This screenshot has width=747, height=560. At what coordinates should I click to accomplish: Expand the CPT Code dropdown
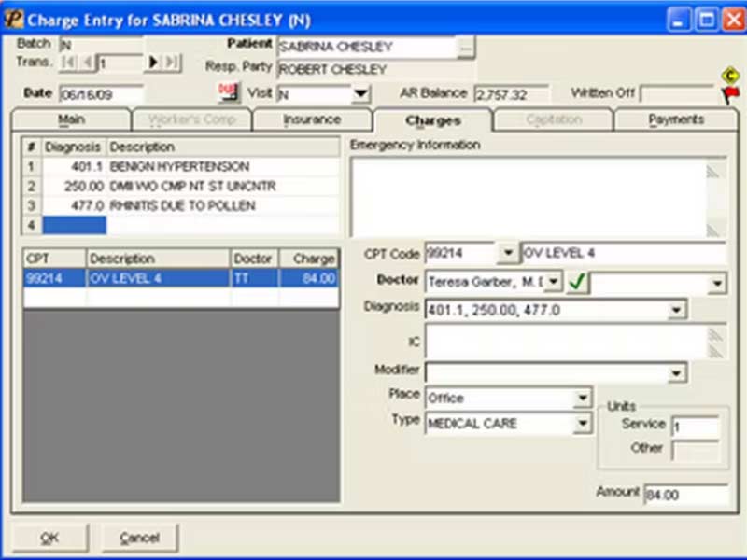click(508, 253)
